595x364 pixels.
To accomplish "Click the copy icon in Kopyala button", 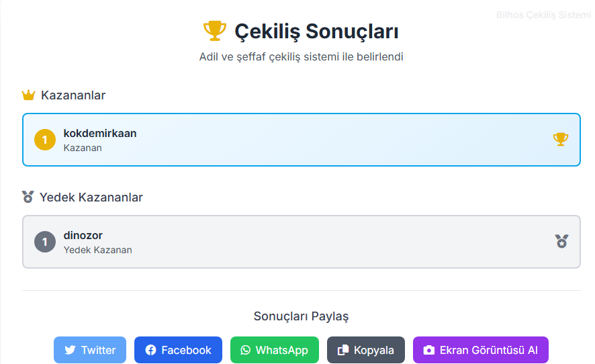I will click(343, 350).
